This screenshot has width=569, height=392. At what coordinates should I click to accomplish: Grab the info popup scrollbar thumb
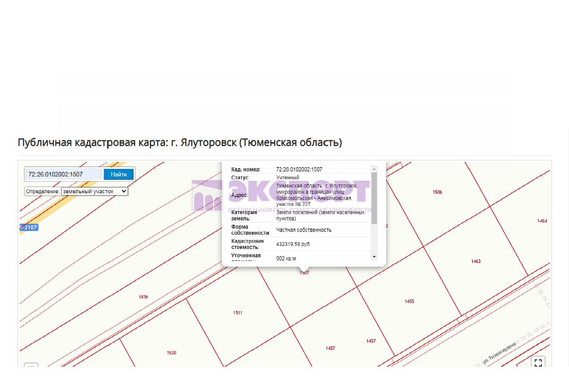(x=374, y=198)
